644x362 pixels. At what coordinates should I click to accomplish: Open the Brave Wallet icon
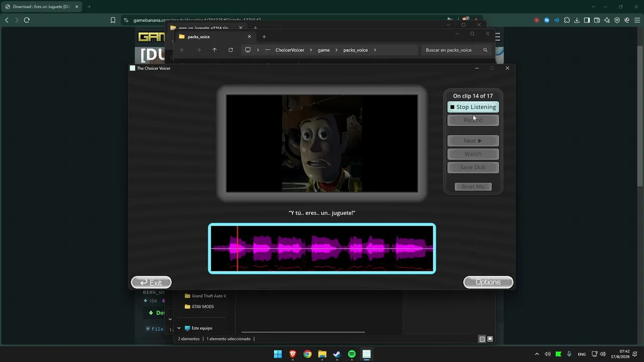[597, 20]
